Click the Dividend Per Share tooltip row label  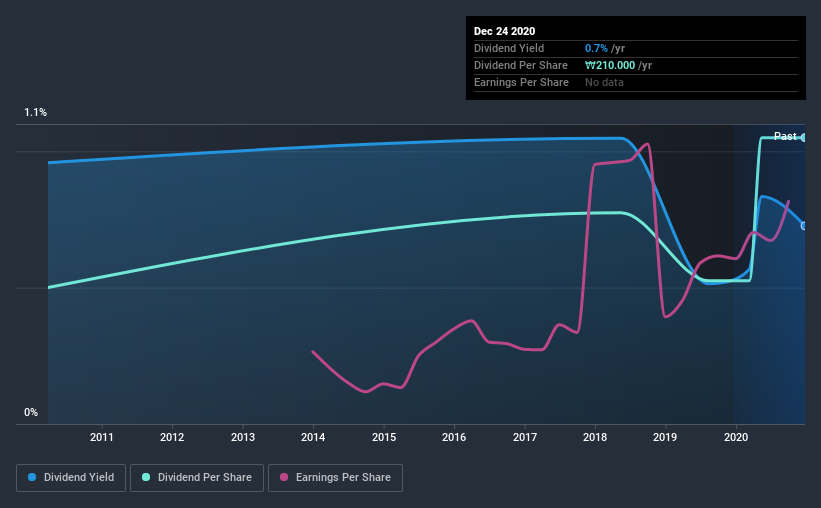(x=520, y=65)
